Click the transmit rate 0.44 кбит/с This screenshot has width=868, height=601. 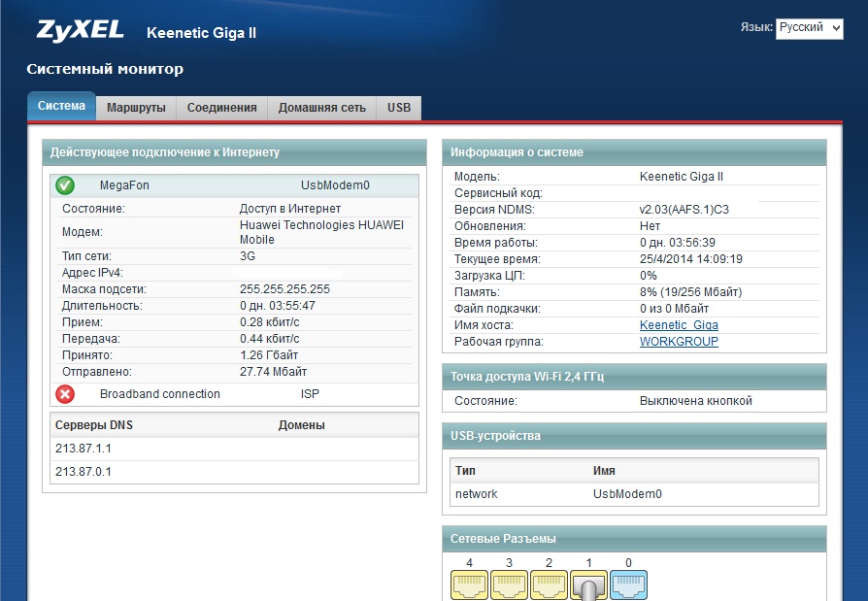pos(270,339)
